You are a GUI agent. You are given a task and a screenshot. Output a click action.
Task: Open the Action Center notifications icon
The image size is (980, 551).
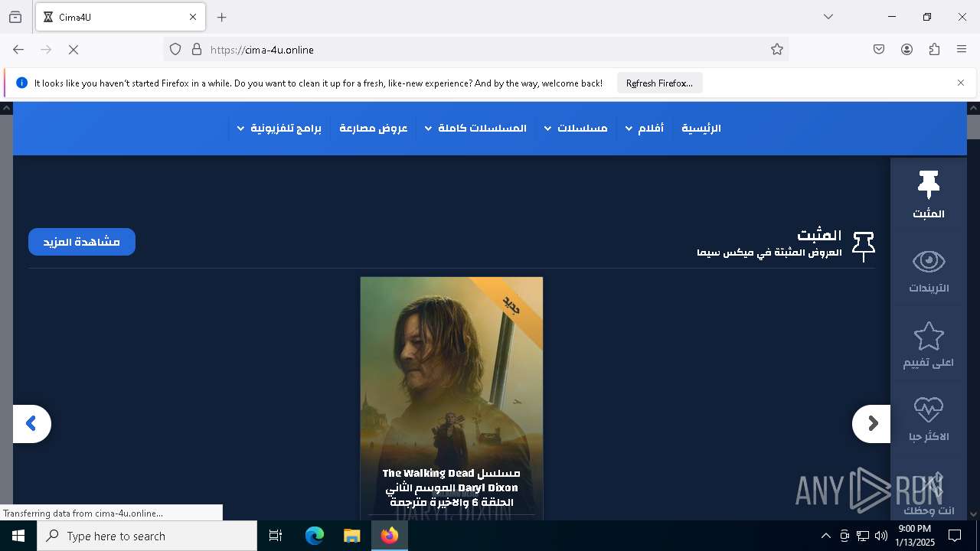point(955,536)
